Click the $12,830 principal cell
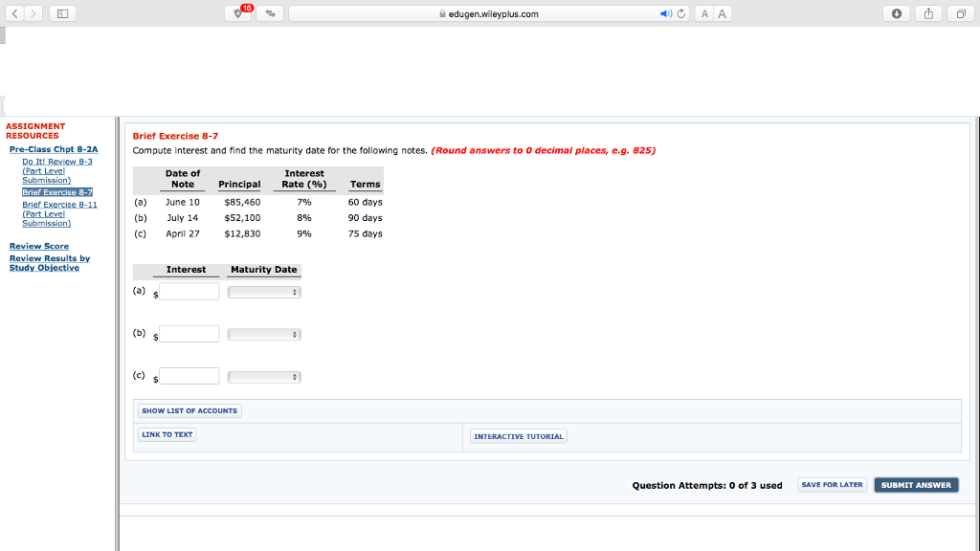 (x=242, y=233)
